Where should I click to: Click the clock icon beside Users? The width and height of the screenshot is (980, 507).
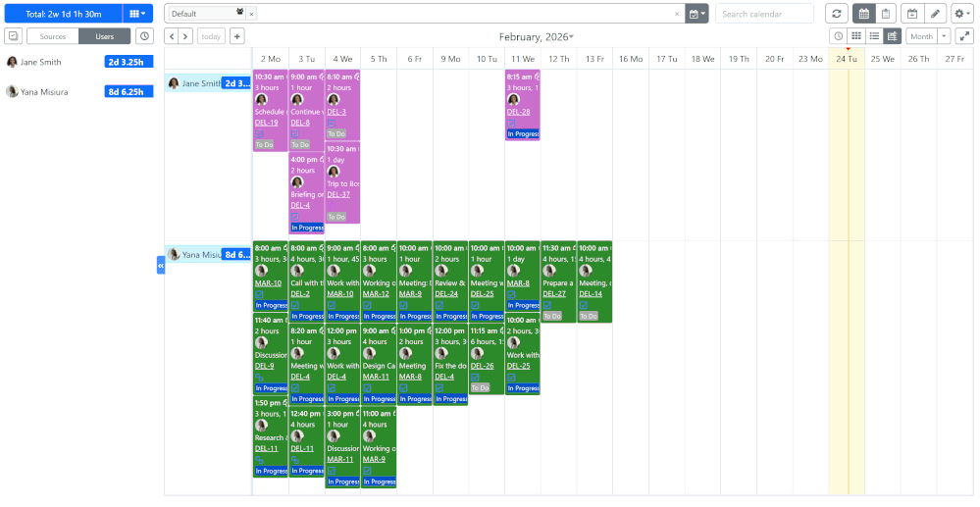pos(144,36)
